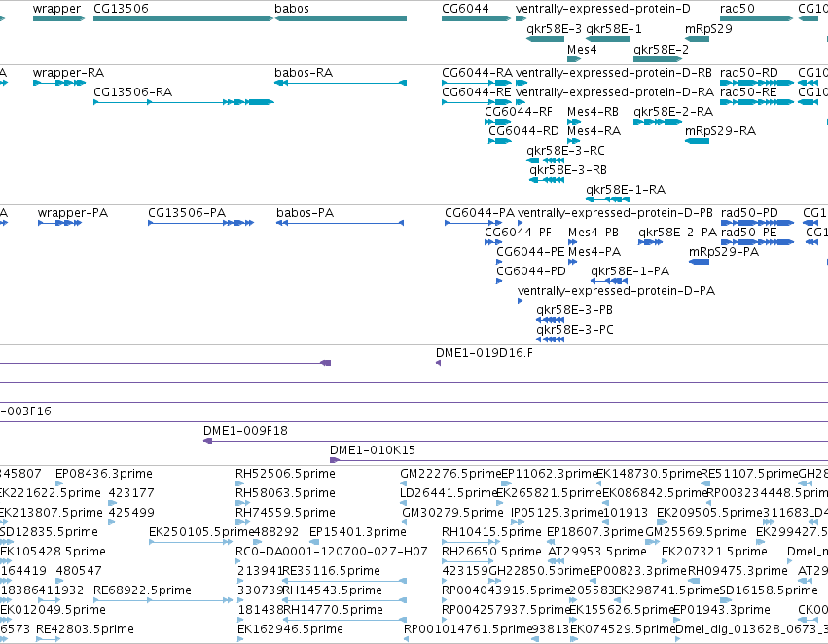Click the CG6044-RF transcript label

pyautogui.click(x=519, y=112)
